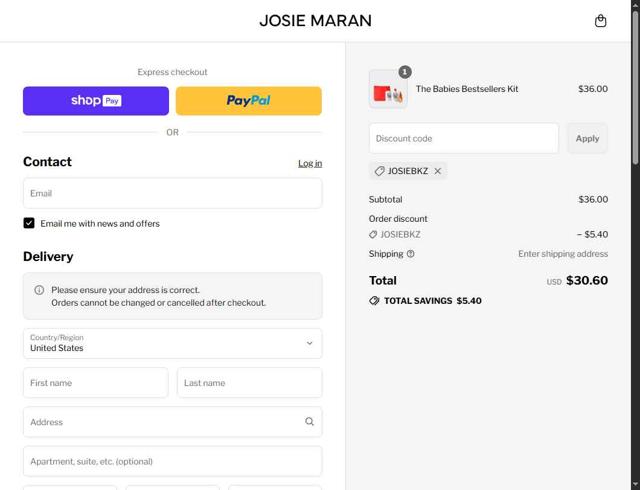Focus the Address field
The image size is (640, 490).
pos(173,422)
